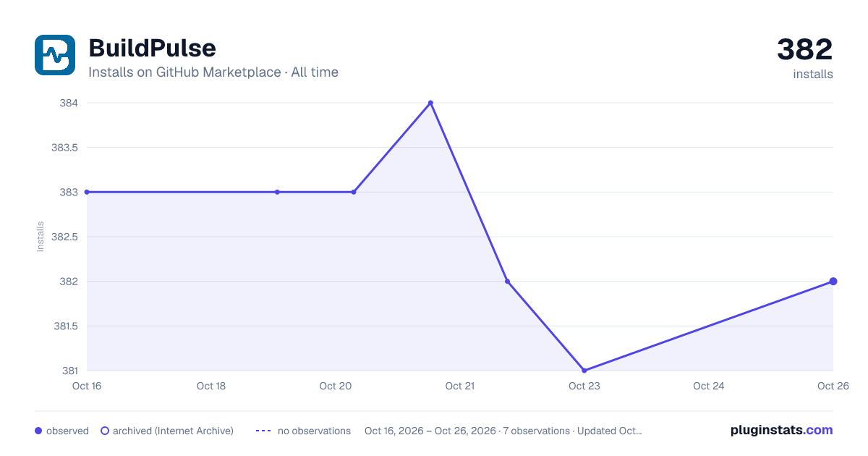This screenshot has width=868, height=456.
Task: Click the 381 y-axis label
Action: pos(69,371)
